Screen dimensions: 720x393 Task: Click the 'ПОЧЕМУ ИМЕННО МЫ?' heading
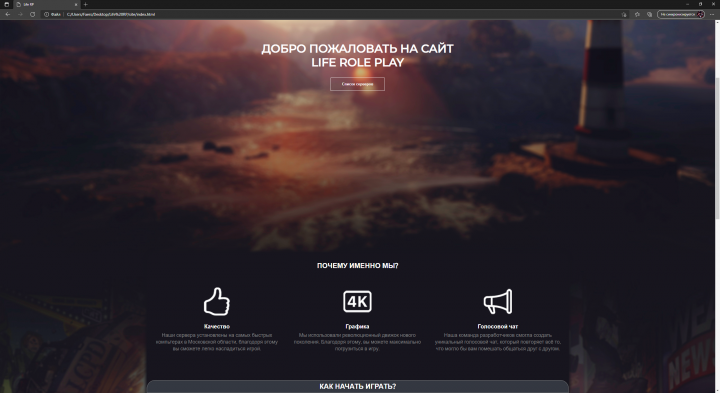pos(358,265)
